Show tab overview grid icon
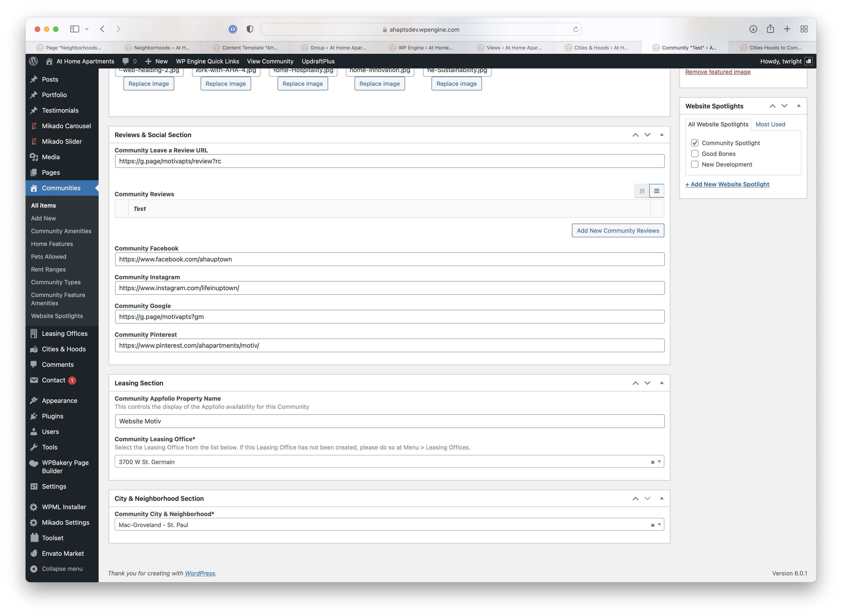 804,29
